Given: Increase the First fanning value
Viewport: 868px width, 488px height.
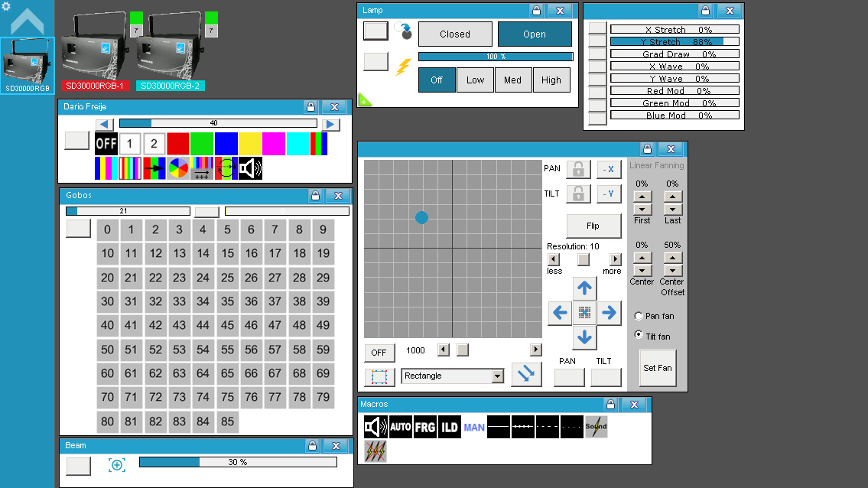Looking at the screenshot, I should pyautogui.click(x=642, y=196).
